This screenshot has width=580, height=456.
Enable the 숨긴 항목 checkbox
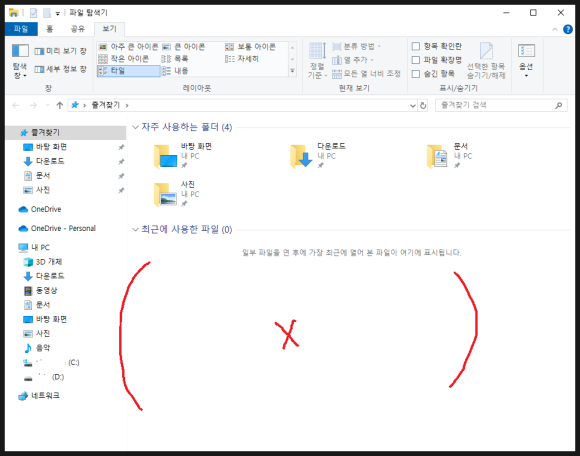(416, 74)
